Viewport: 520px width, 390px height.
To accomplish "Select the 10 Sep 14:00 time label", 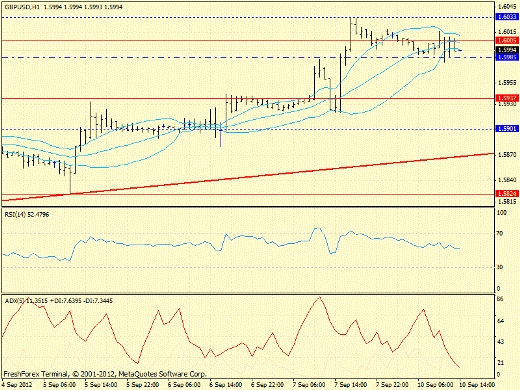I will [x=477, y=385].
